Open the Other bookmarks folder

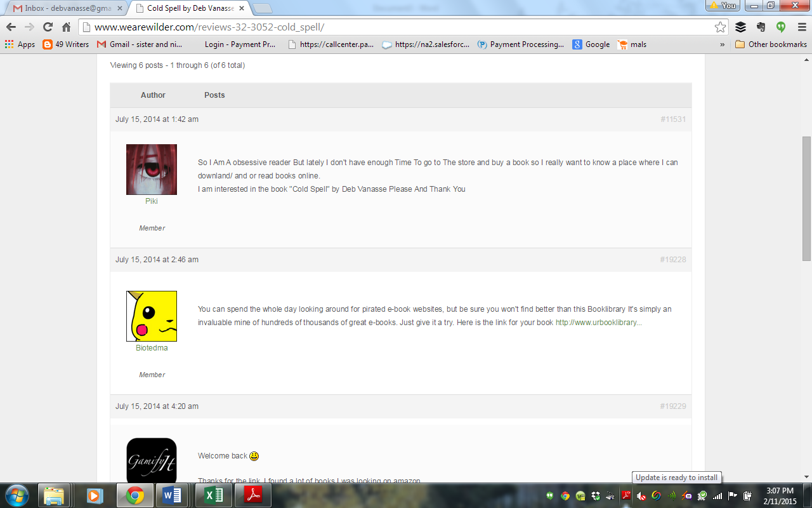click(771, 44)
